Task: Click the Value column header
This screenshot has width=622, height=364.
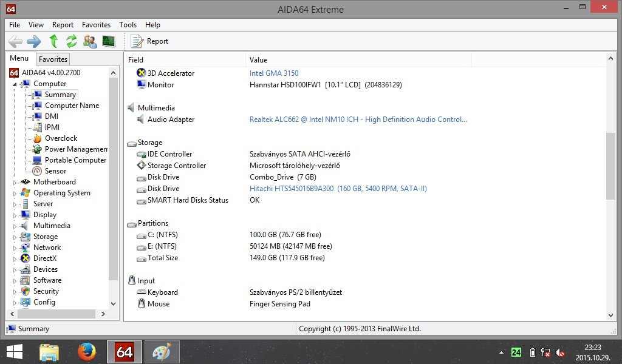Action: pyautogui.click(x=358, y=60)
